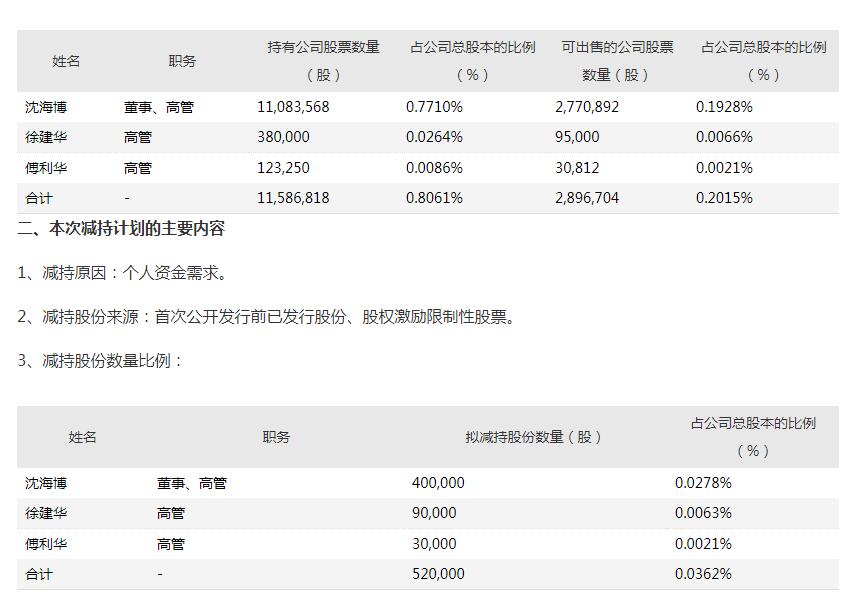860x602 pixels.
Task: Select the 0.1928% cell in first table
Action: (724, 106)
